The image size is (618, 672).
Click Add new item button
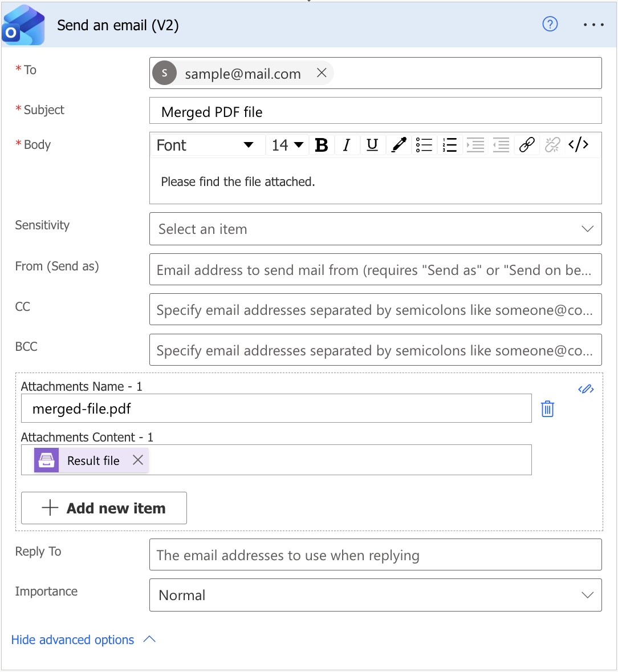pos(104,508)
